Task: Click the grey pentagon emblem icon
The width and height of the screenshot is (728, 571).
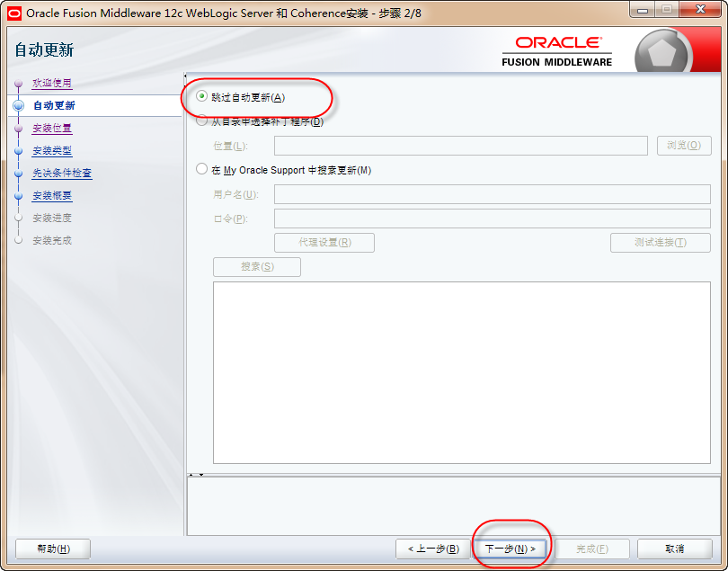Action: point(661,52)
